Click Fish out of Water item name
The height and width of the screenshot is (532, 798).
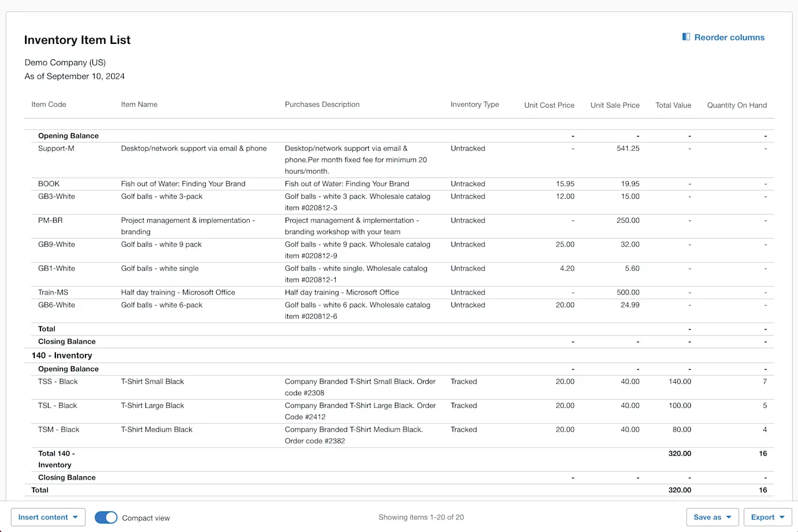point(183,183)
